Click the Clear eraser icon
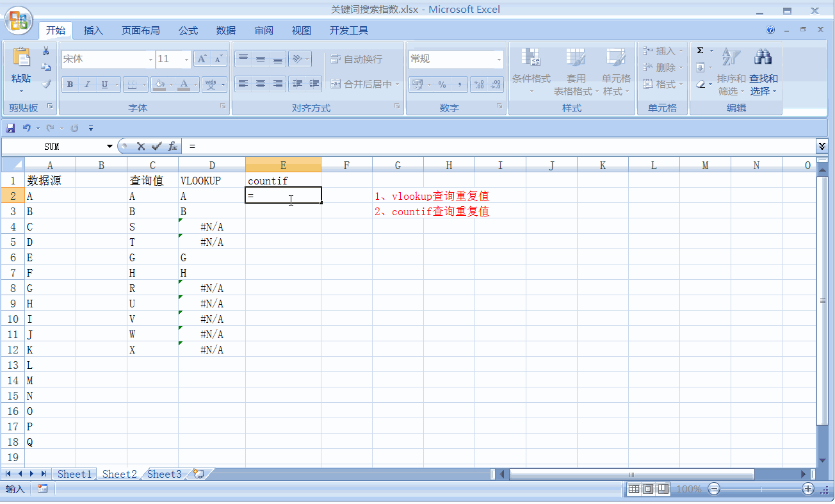This screenshot has width=835, height=504. click(701, 84)
